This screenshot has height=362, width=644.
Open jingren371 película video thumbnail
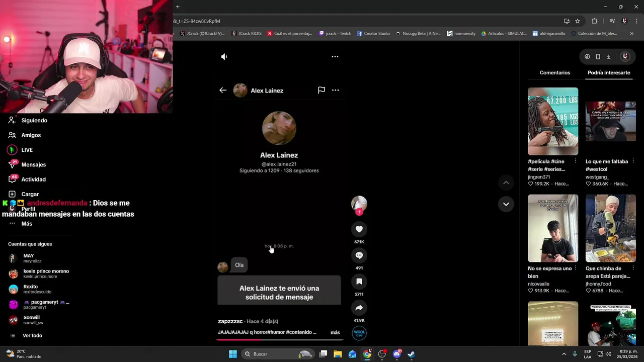click(x=553, y=121)
